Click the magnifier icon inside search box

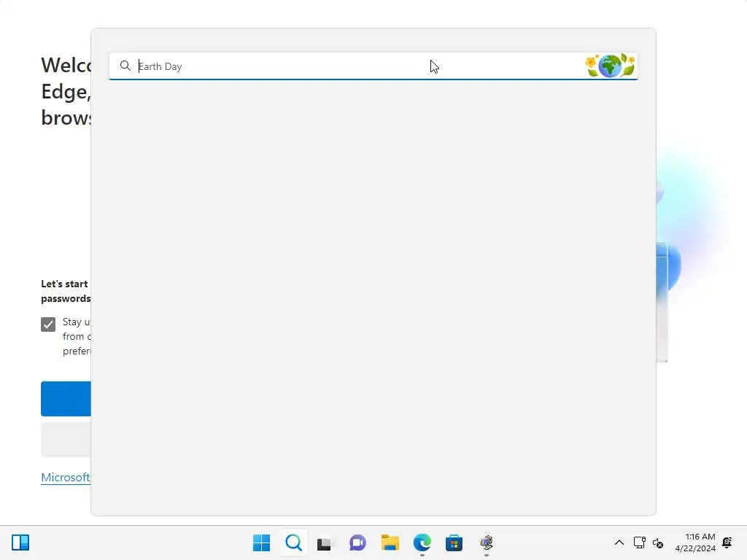pos(125,66)
